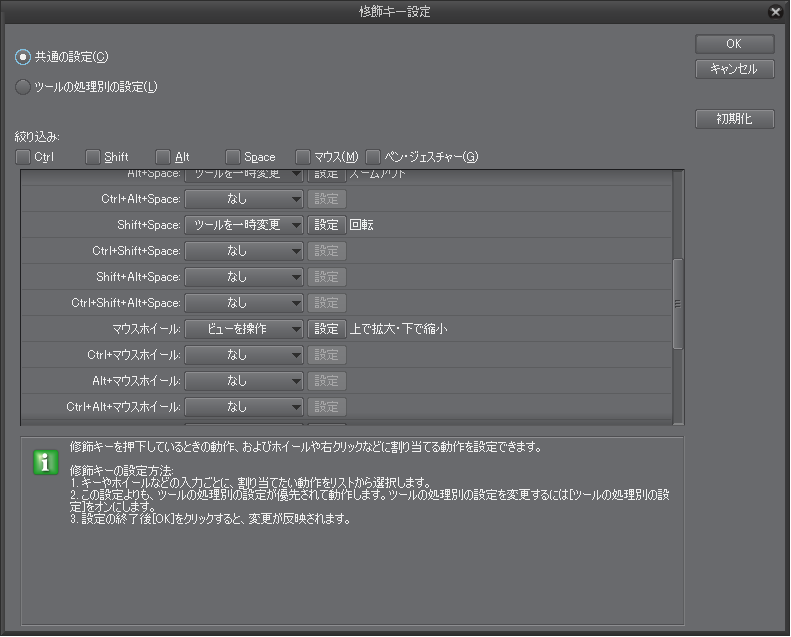Open the Ctrl+Alt+Space action dropdown

pos(244,199)
